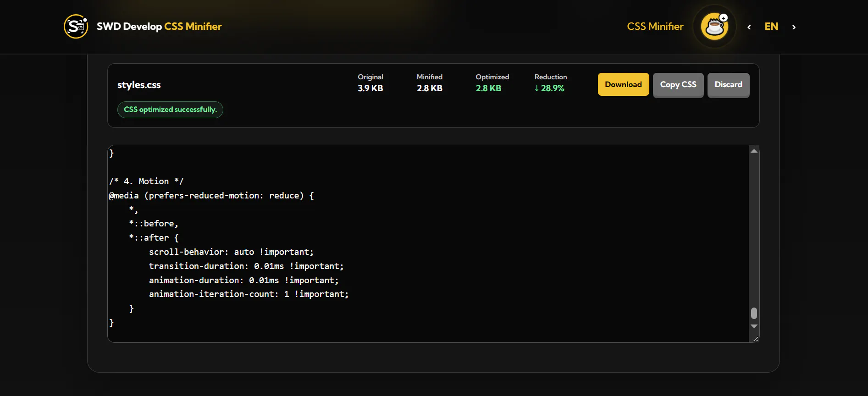The image size is (868, 396).
Task: Click the scrollbar up arrow in code area
Action: tap(754, 151)
